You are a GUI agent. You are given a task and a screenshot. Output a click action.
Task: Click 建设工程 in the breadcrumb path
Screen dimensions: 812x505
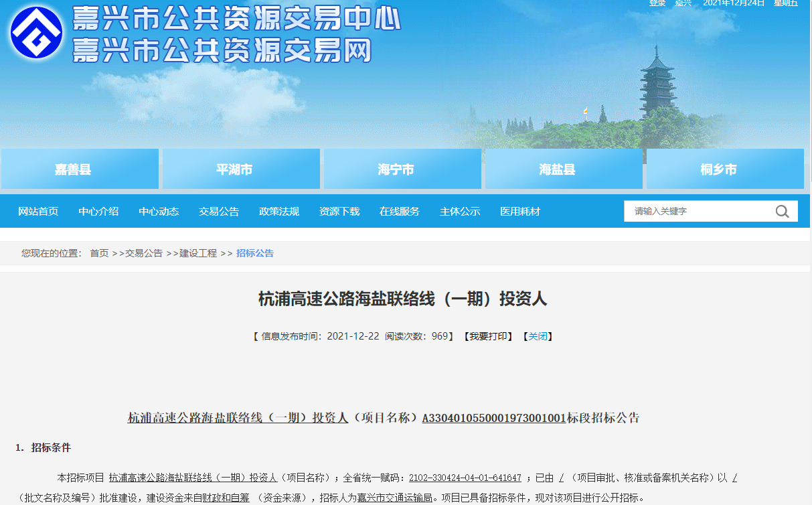click(198, 253)
